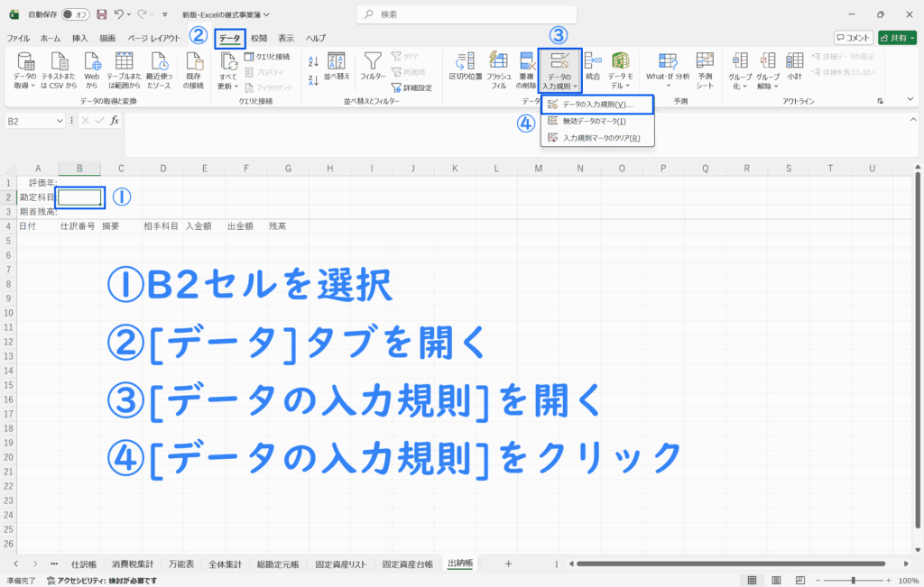The width and height of the screenshot is (924, 587).
Task: Click the 重複の削除 icon
Action: click(528, 61)
